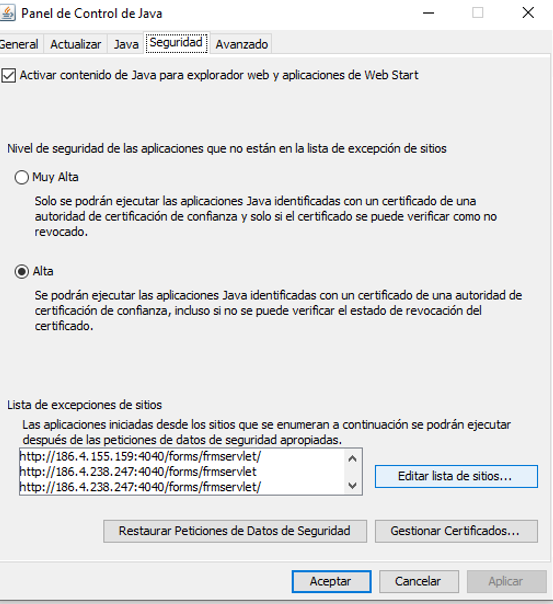Click Restaurar Peticiones de Datos de Seguridad

pos(235,531)
